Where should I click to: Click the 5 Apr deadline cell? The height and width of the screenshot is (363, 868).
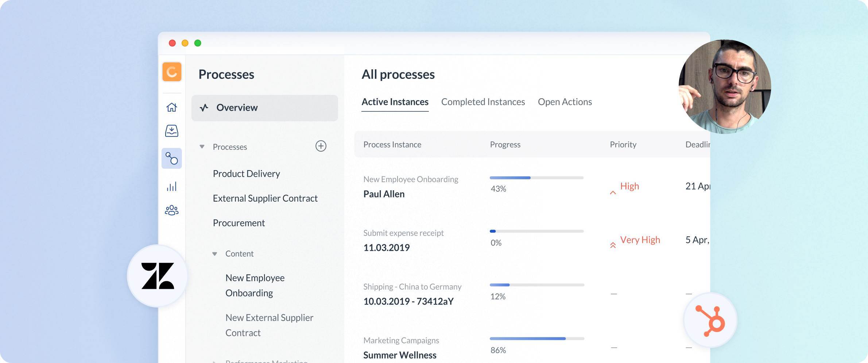pyautogui.click(x=697, y=240)
